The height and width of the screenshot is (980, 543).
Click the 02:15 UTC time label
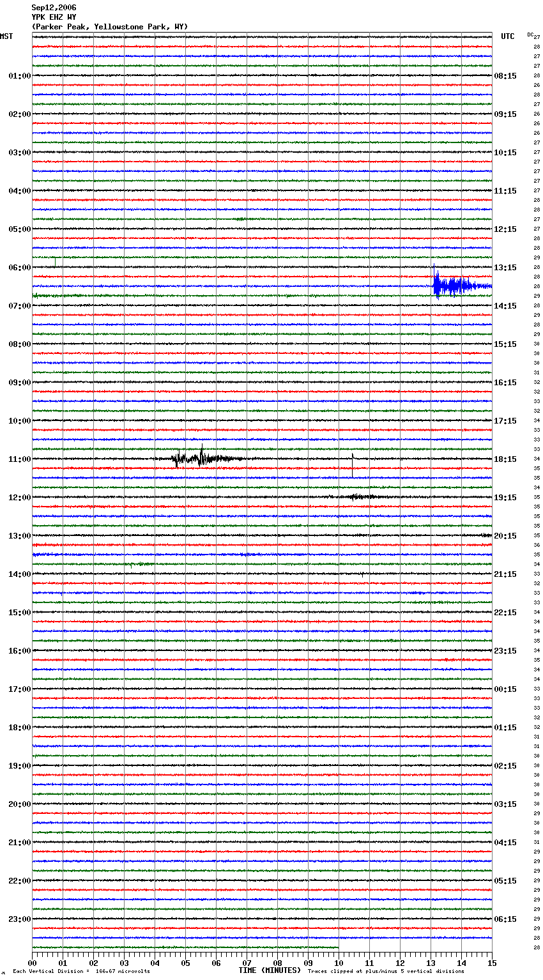point(505,766)
